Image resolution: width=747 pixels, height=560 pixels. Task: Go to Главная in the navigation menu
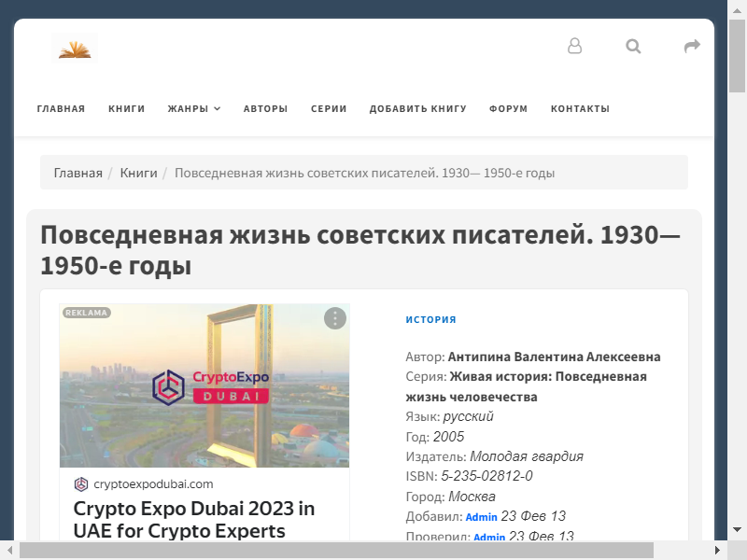61,108
